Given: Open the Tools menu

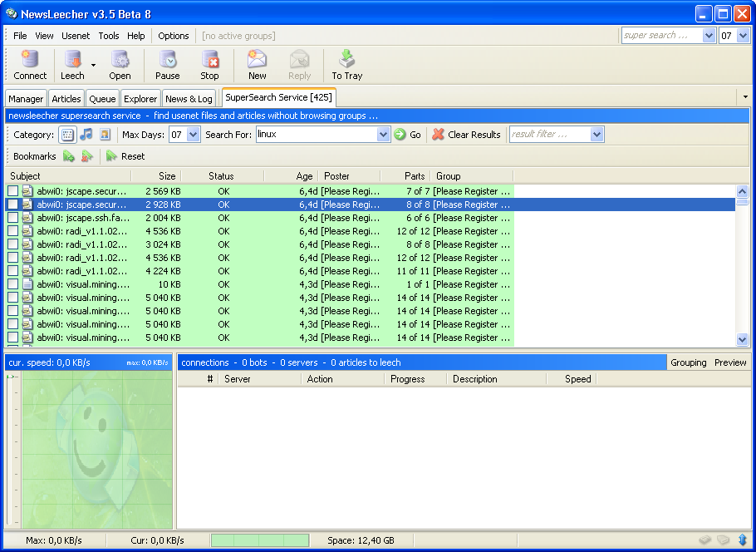Looking at the screenshot, I should pyautogui.click(x=109, y=36).
